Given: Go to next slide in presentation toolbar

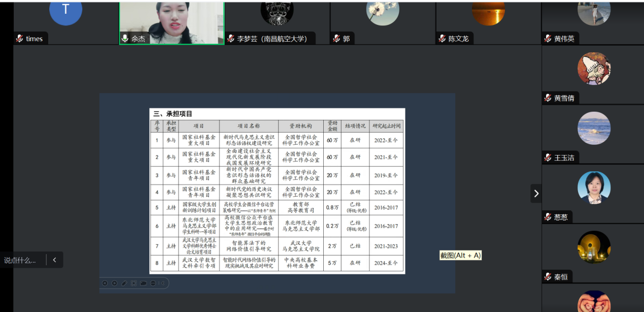Looking at the screenshot, I should pyautogui.click(x=114, y=283).
